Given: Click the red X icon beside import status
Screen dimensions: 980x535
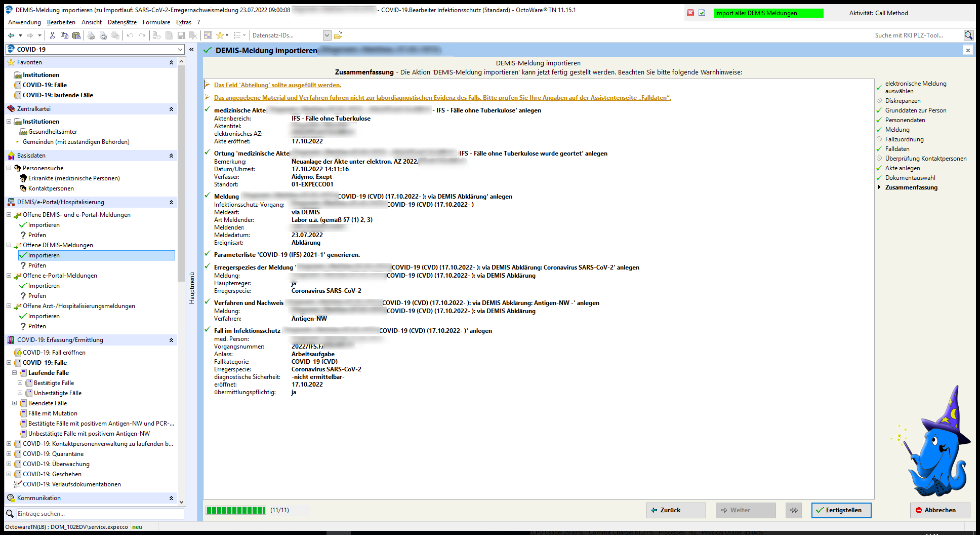Looking at the screenshot, I should 690,13.
